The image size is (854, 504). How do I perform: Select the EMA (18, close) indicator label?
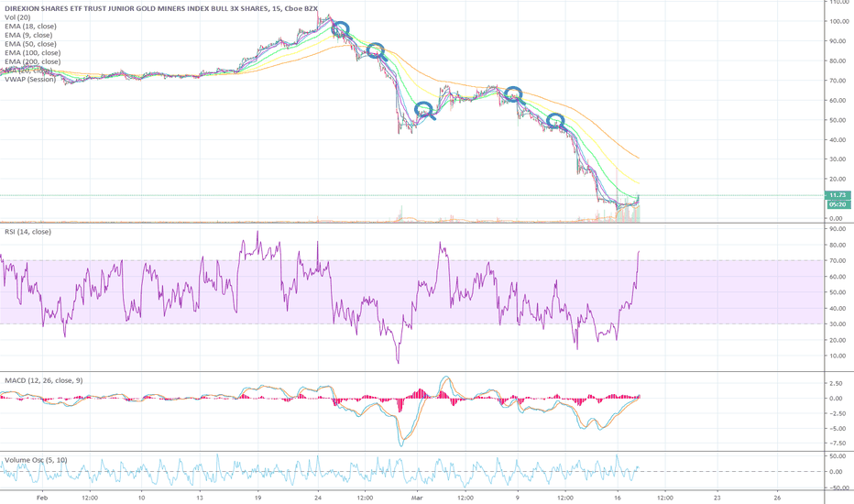30,27
